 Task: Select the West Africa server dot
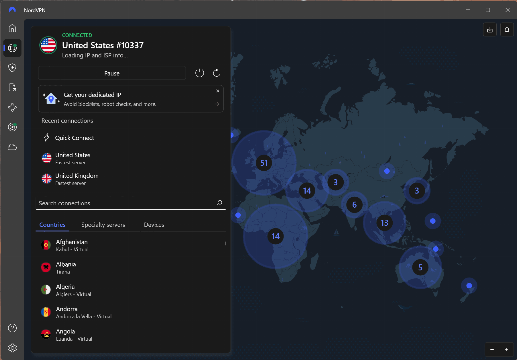238,215
